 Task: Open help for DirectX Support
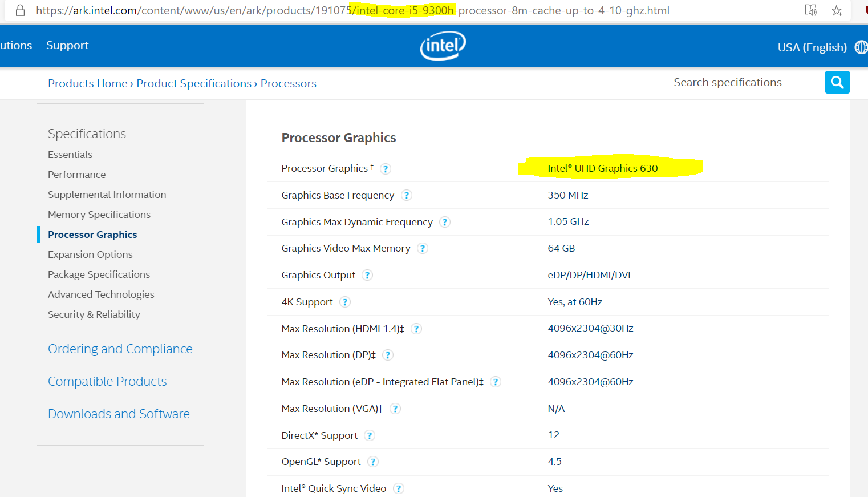click(x=370, y=435)
